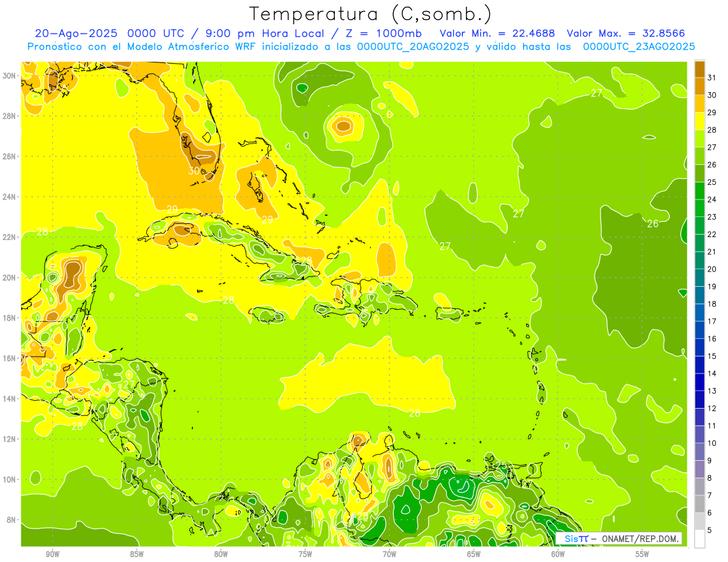Click the "65W" longitude axis label
Screen dimensions: 728x562
[474, 554]
